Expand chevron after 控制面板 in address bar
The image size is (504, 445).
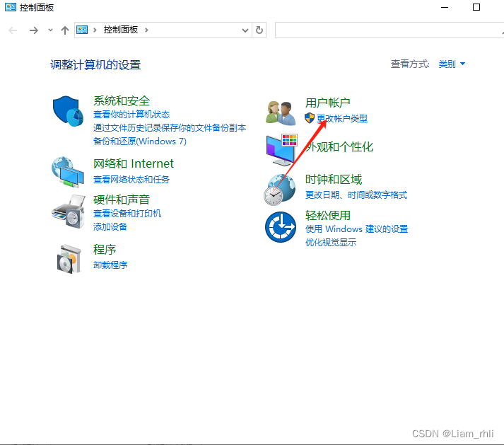[x=146, y=30]
